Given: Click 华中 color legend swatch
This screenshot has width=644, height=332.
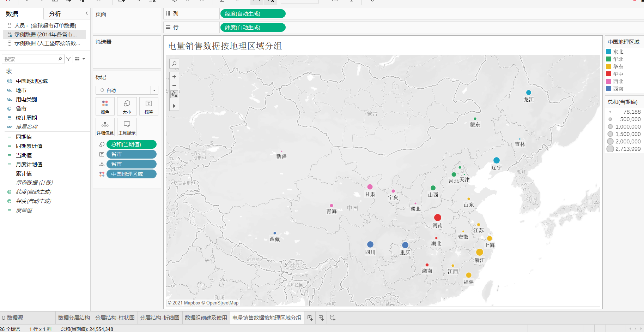Looking at the screenshot, I should [x=609, y=74].
